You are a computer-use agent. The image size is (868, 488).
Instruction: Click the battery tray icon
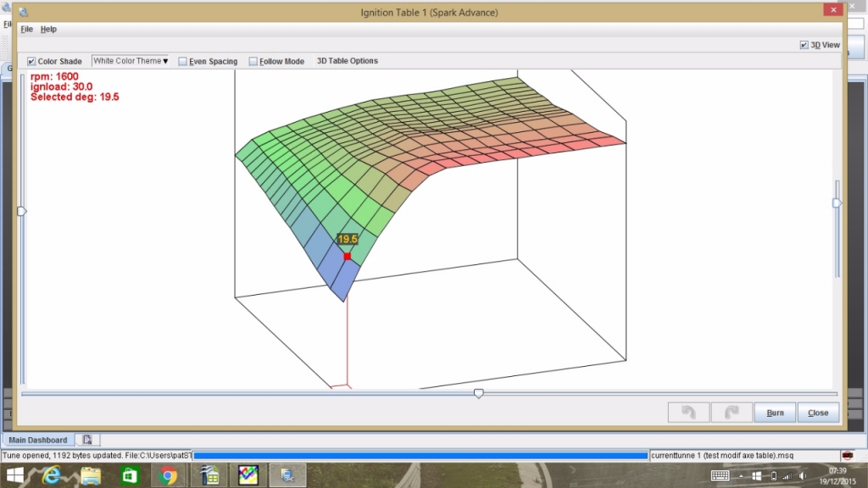click(774, 476)
